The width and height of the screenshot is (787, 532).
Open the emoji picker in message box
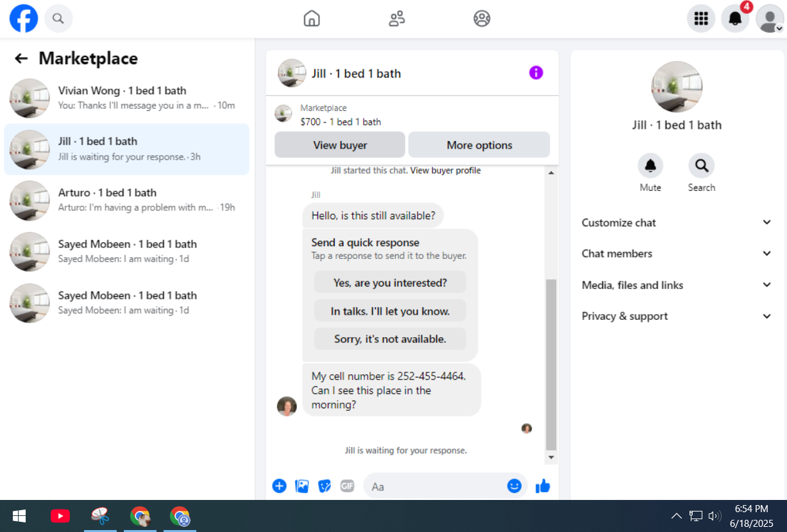(514, 486)
